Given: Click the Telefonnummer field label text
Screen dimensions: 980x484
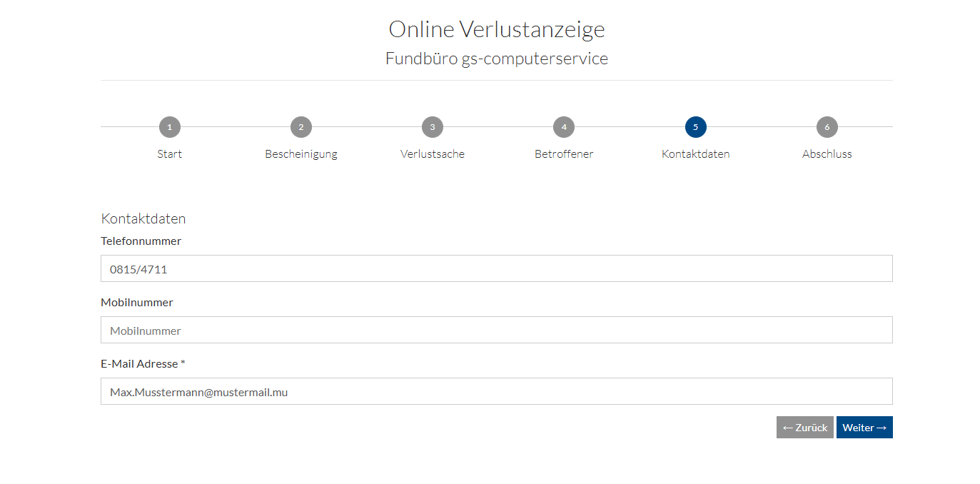Looking at the screenshot, I should click(x=141, y=241).
